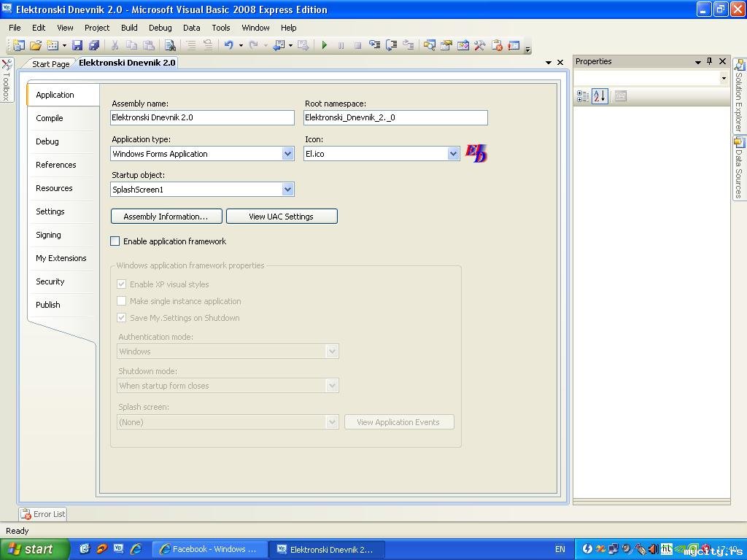747x560 pixels.
Task: Click Categorized view icon in Properties panel
Action: click(x=583, y=96)
